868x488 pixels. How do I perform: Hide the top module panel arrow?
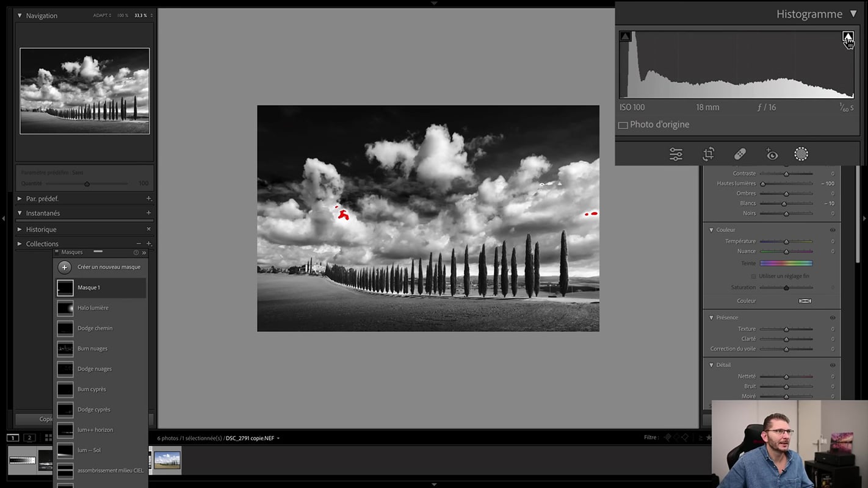(x=434, y=3)
